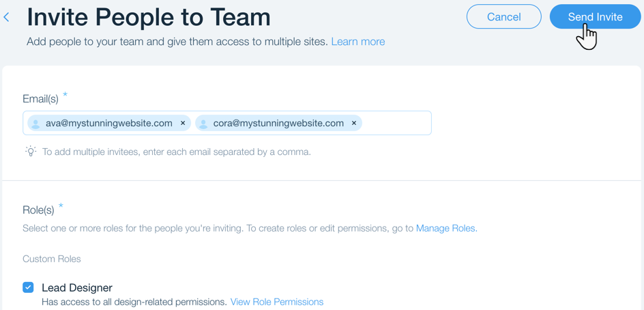644x310 pixels.
Task: Click the Custom Roles subheading
Action: pos(52,259)
